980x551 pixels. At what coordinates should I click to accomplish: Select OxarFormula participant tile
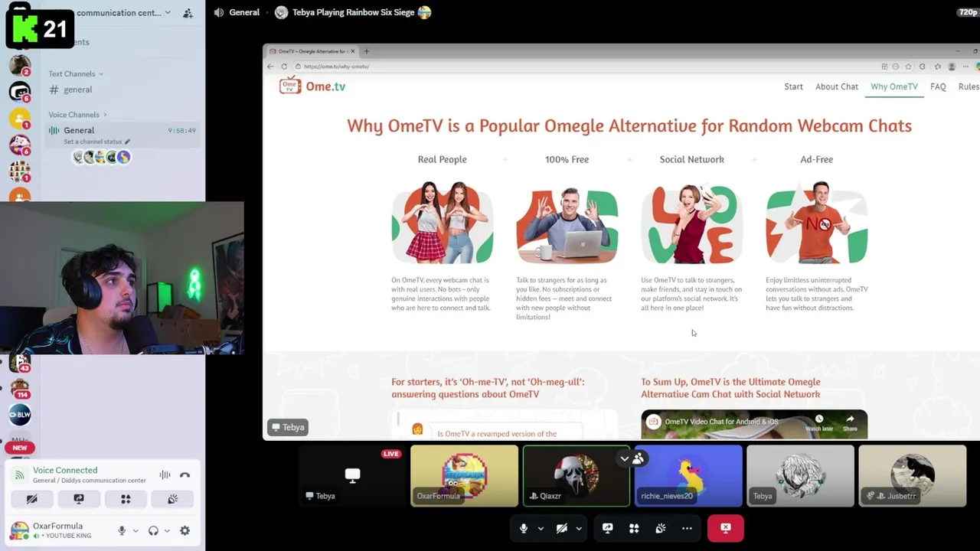pyautogui.click(x=464, y=476)
